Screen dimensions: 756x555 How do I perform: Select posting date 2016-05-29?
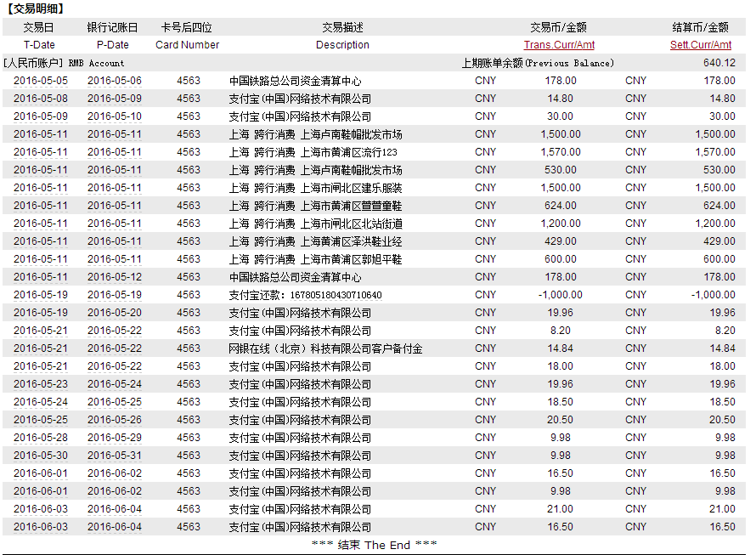115,438
